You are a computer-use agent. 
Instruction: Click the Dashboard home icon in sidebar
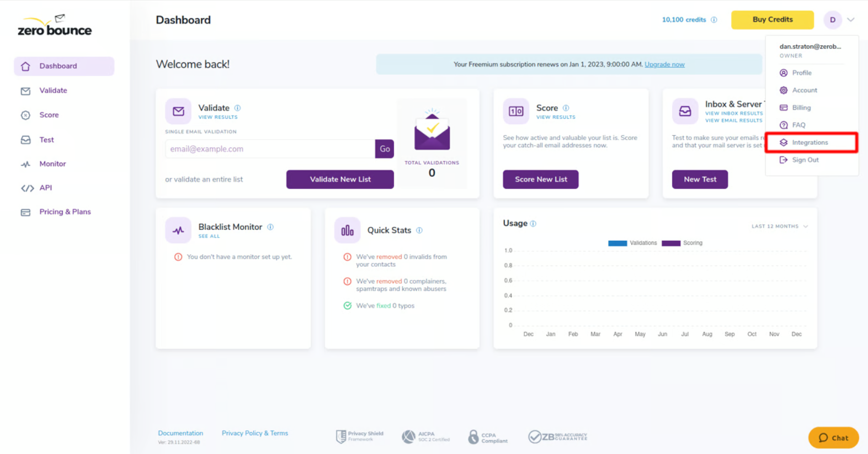pos(25,66)
